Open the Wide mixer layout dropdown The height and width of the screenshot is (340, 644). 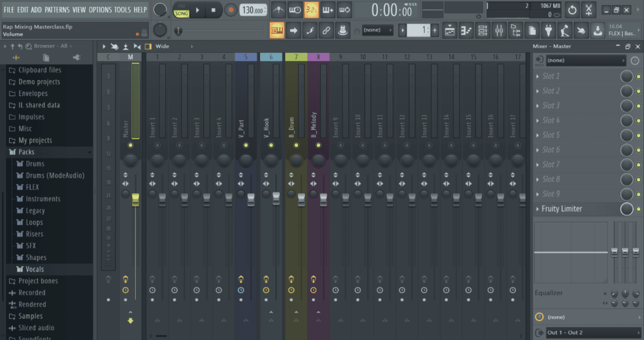pos(173,47)
